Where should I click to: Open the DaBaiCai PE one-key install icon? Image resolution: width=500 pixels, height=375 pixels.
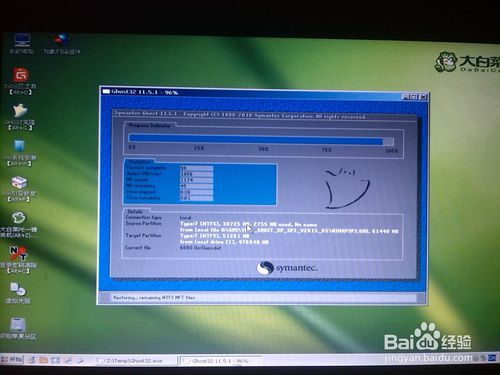tap(18, 224)
